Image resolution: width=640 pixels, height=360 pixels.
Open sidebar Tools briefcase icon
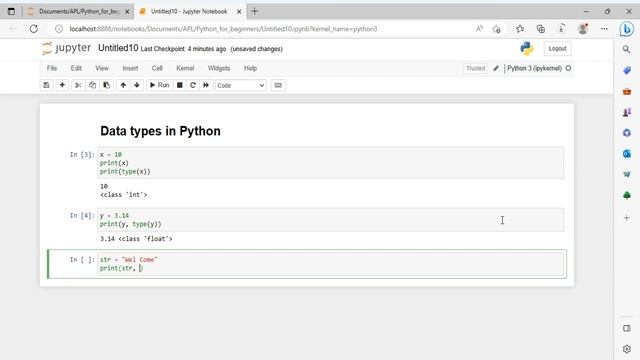pyautogui.click(x=627, y=91)
